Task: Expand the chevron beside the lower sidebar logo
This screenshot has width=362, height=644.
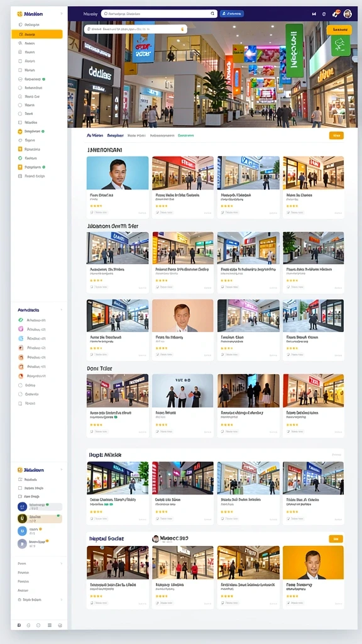Action: coord(62,469)
